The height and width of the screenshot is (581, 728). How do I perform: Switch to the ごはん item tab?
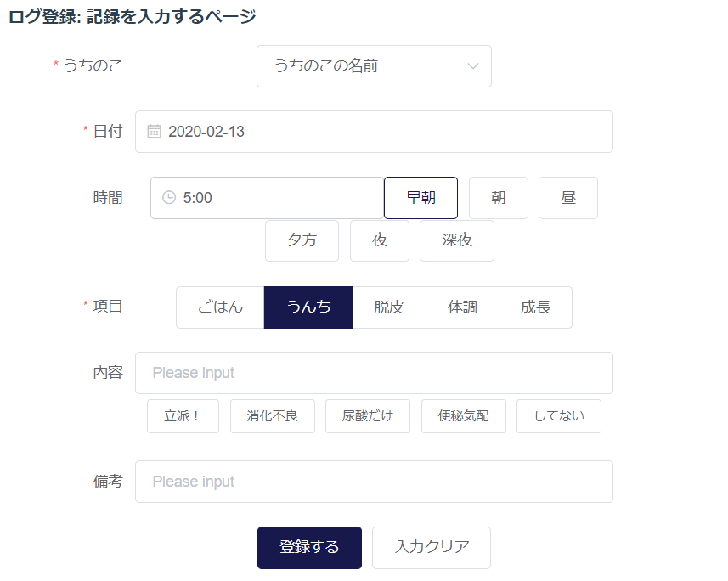tap(220, 307)
